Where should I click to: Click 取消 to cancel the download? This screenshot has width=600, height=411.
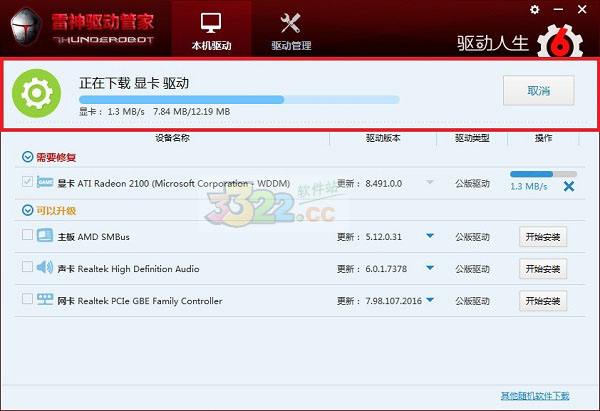pos(538,91)
